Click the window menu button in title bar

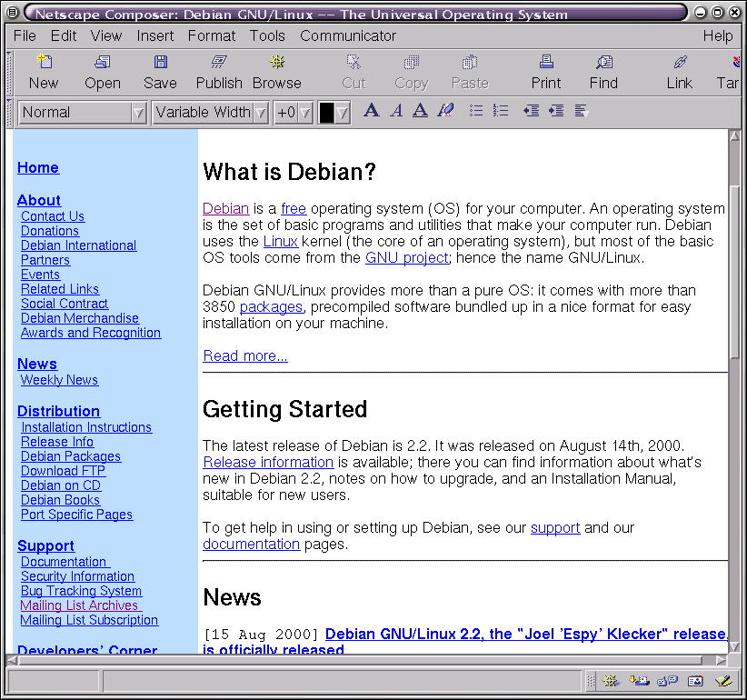[13, 13]
